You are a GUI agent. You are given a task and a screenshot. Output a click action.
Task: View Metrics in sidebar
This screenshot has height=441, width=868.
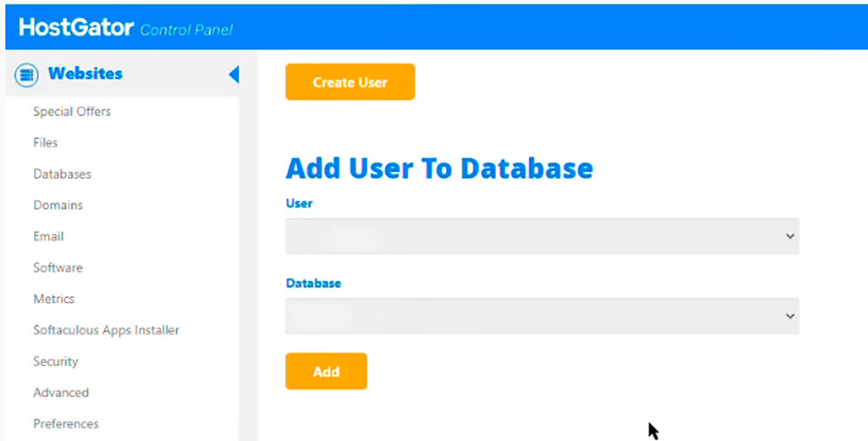coord(54,299)
